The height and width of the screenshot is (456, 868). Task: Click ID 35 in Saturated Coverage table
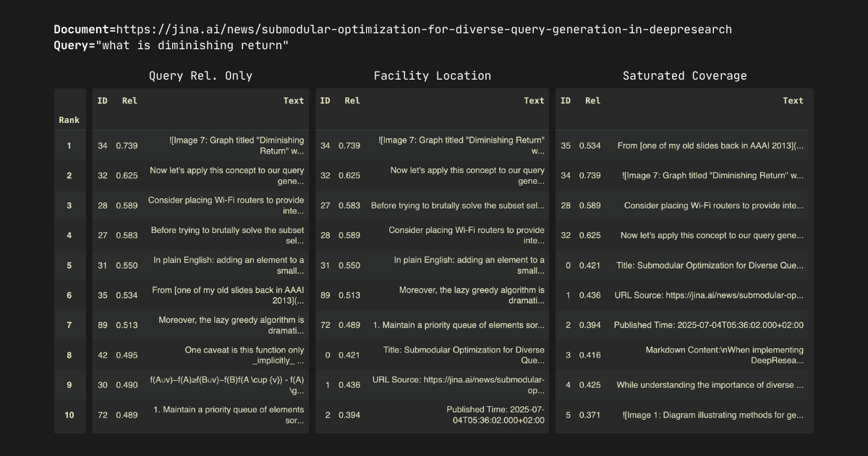[x=566, y=145]
